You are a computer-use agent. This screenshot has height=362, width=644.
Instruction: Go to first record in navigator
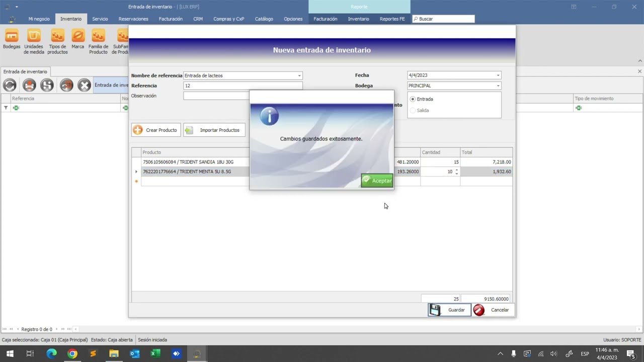pyautogui.click(x=5, y=329)
